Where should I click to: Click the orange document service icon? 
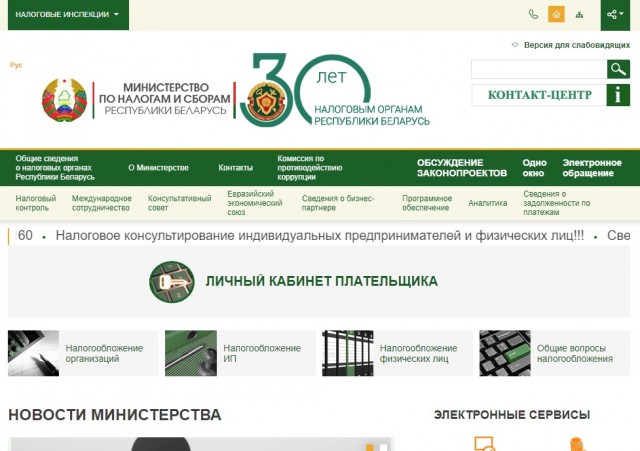tap(484, 444)
